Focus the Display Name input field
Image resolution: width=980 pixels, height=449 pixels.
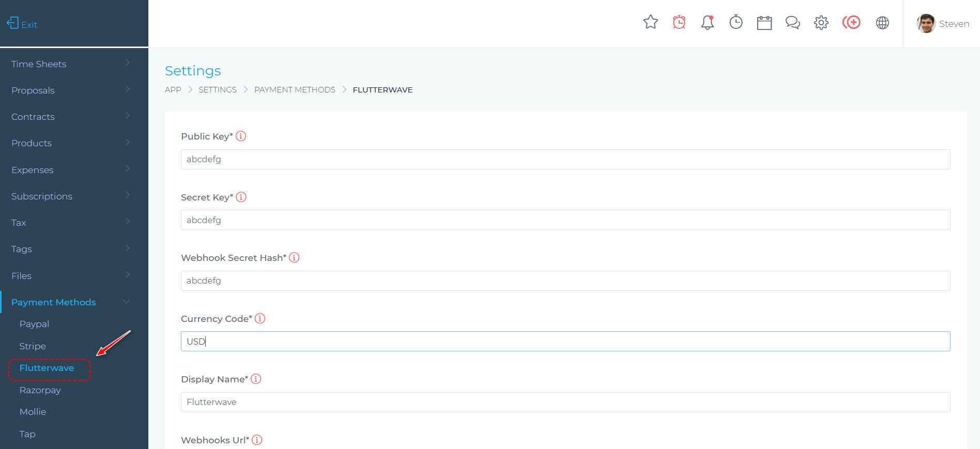point(565,402)
